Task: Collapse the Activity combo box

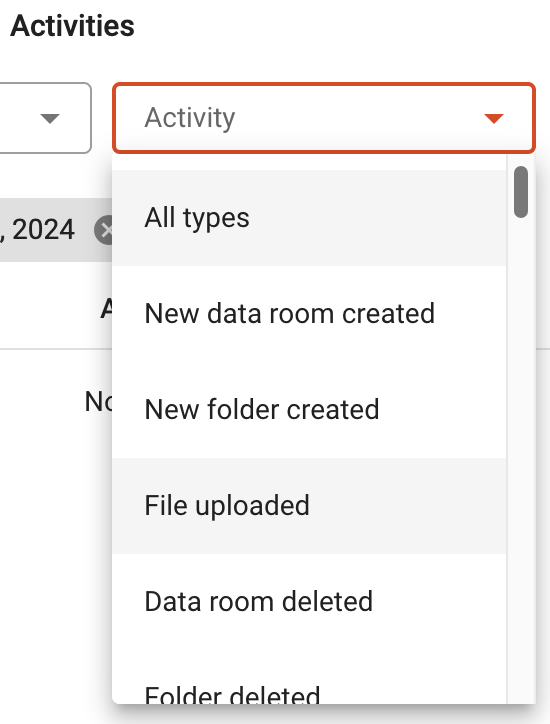Action: point(324,118)
